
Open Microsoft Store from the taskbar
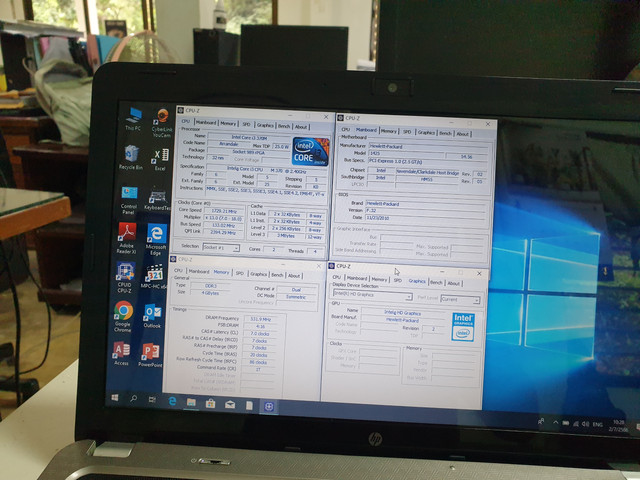210,403
